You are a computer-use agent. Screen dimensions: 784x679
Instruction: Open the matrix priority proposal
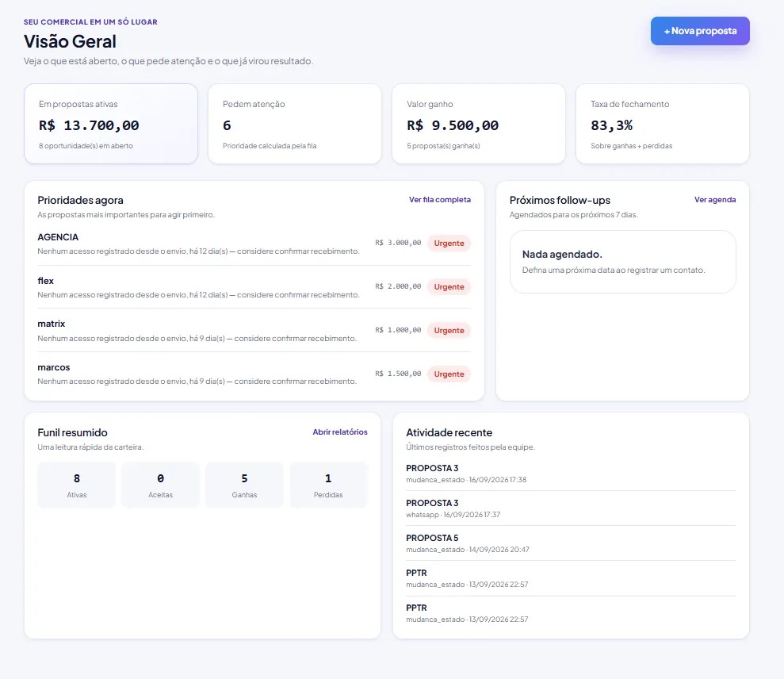tap(254, 331)
